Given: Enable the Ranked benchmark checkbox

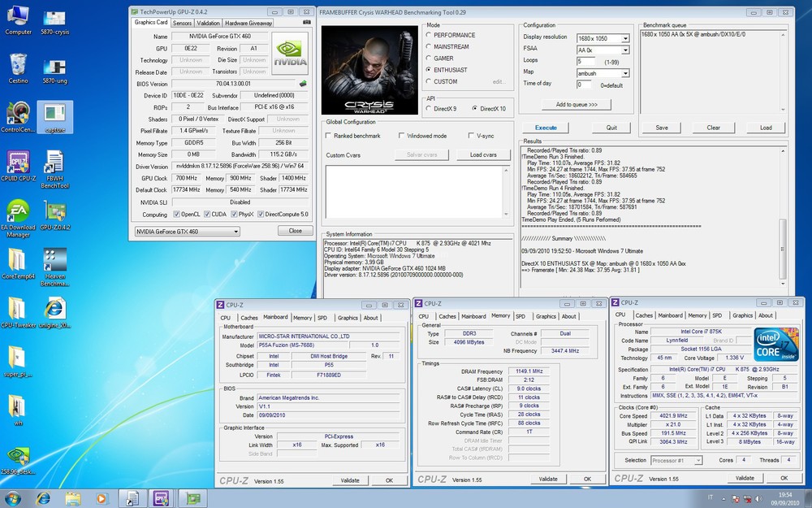Looking at the screenshot, I should click(x=328, y=135).
